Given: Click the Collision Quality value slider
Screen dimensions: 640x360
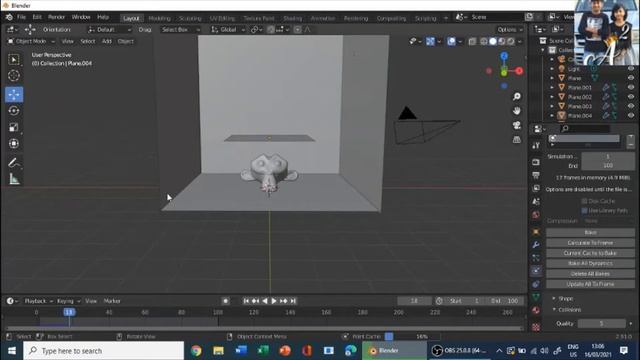Looking at the screenshot, I should (601, 324).
